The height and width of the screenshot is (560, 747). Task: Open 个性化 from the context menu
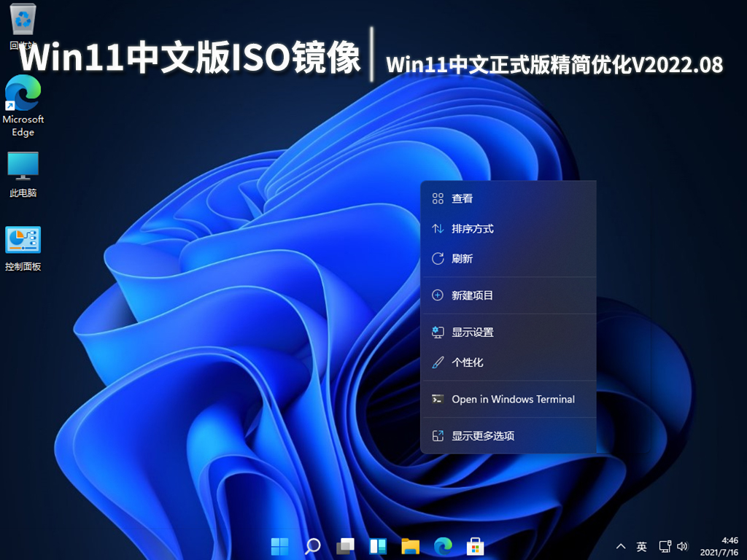[x=508, y=362]
